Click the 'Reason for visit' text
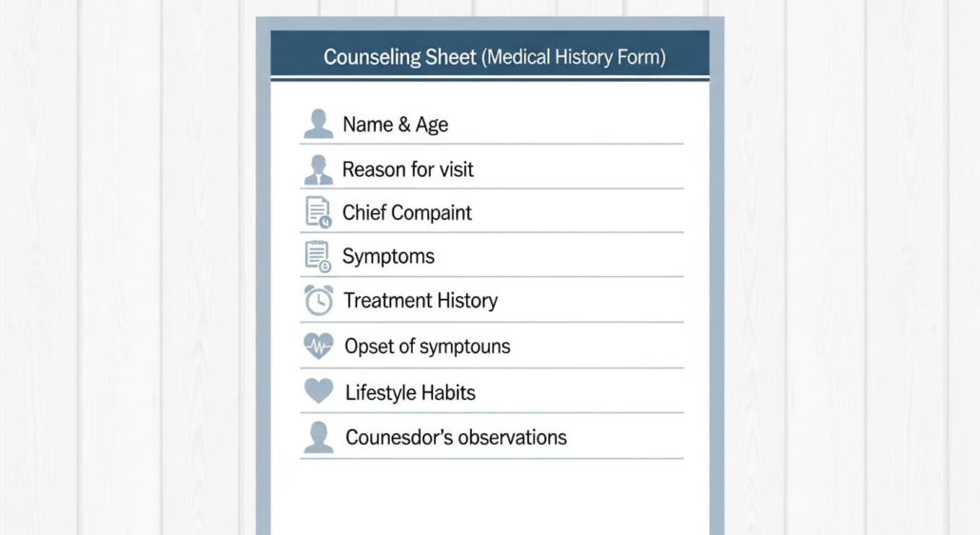The height and width of the screenshot is (535, 980). pos(407,169)
